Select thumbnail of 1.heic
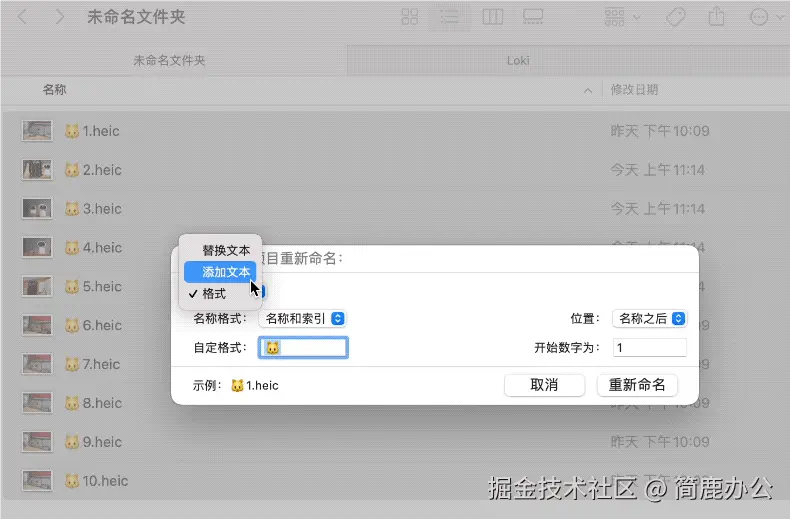The width and height of the screenshot is (790, 519). 37,131
